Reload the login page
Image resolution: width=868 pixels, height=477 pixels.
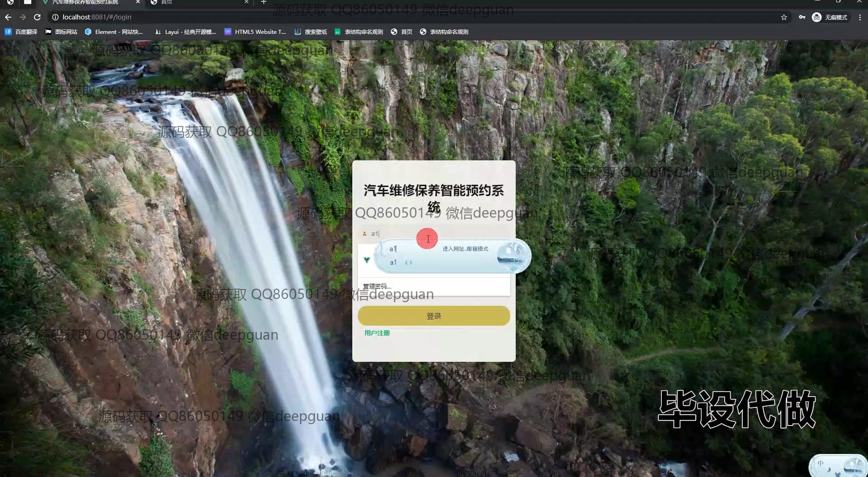pyautogui.click(x=38, y=17)
